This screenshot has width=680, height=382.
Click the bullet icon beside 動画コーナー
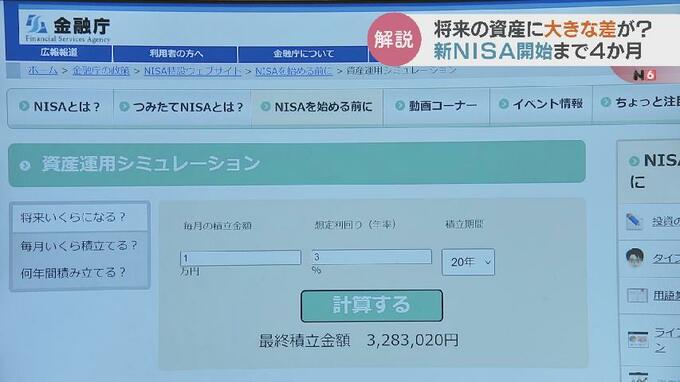pyautogui.click(x=399, y=105)
